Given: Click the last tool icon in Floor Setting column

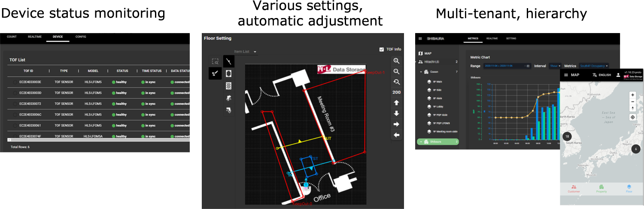Looking at the screenshot, I should pos(229,110).
